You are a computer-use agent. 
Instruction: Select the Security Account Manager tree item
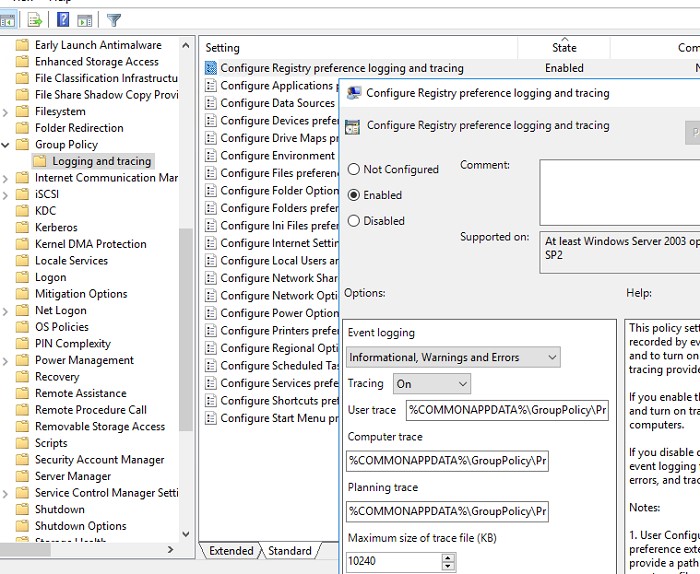tap(100, 460)
